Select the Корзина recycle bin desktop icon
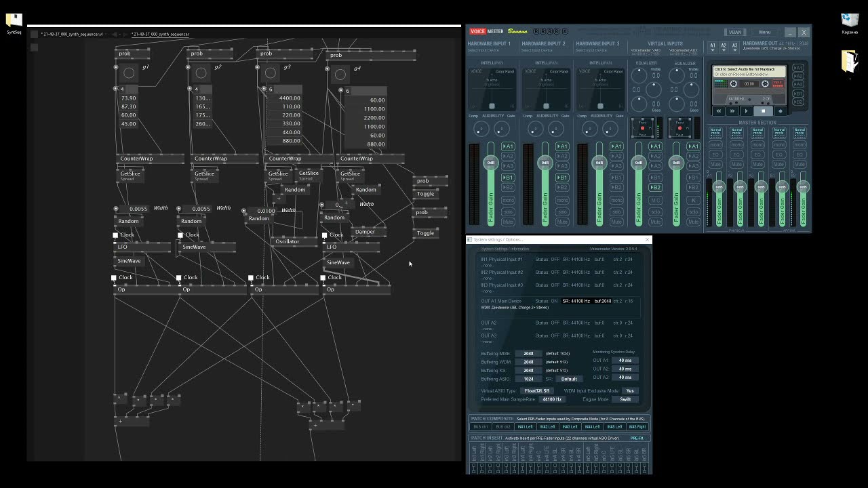This screenshot has width=868, height=488. tap(850, 24)
